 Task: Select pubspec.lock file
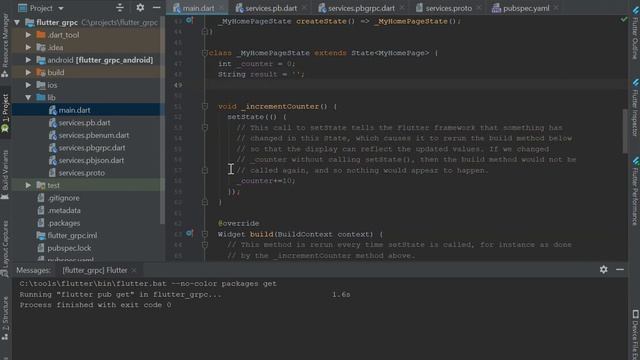click(x=69, y=248)
